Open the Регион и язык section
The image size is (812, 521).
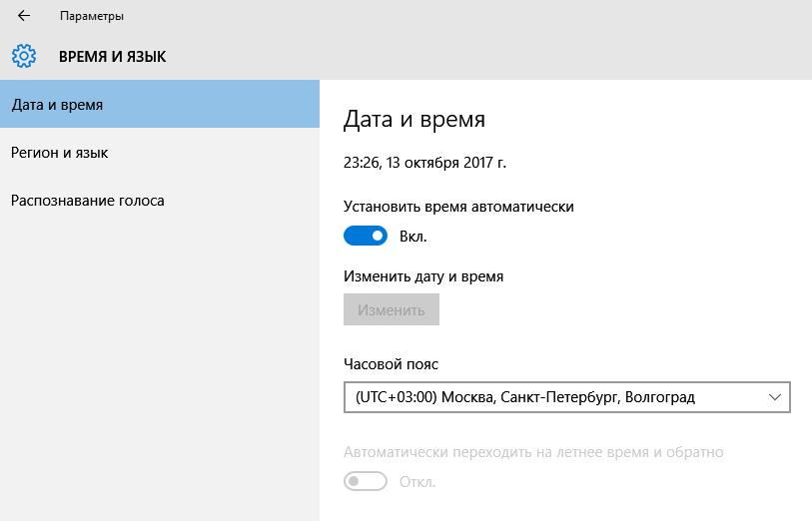pos(160,153)
